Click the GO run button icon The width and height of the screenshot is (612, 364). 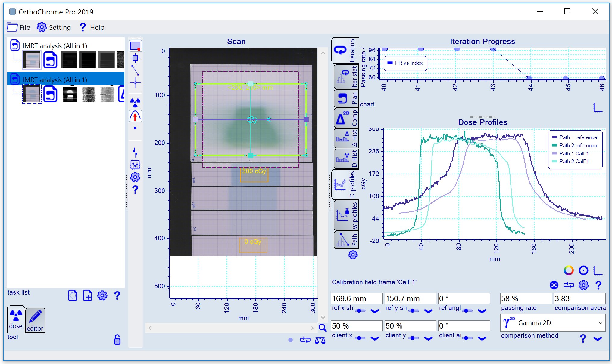(554, 285)
